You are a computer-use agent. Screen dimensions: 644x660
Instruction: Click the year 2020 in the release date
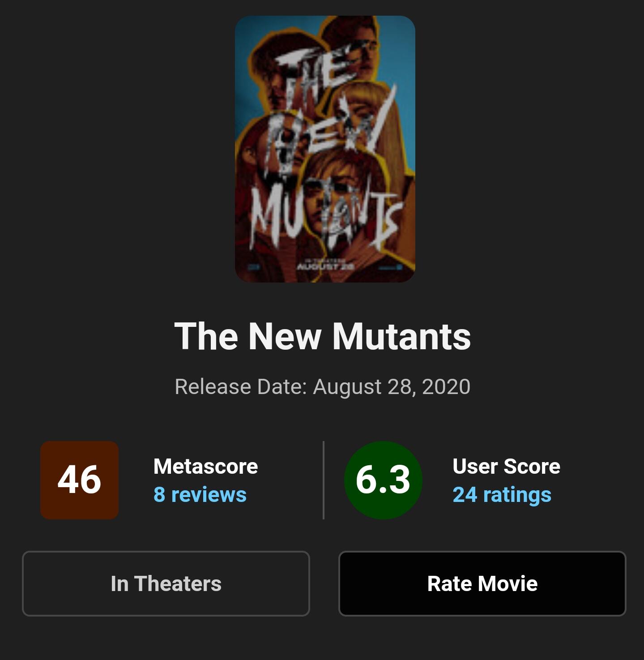(446, 386)
